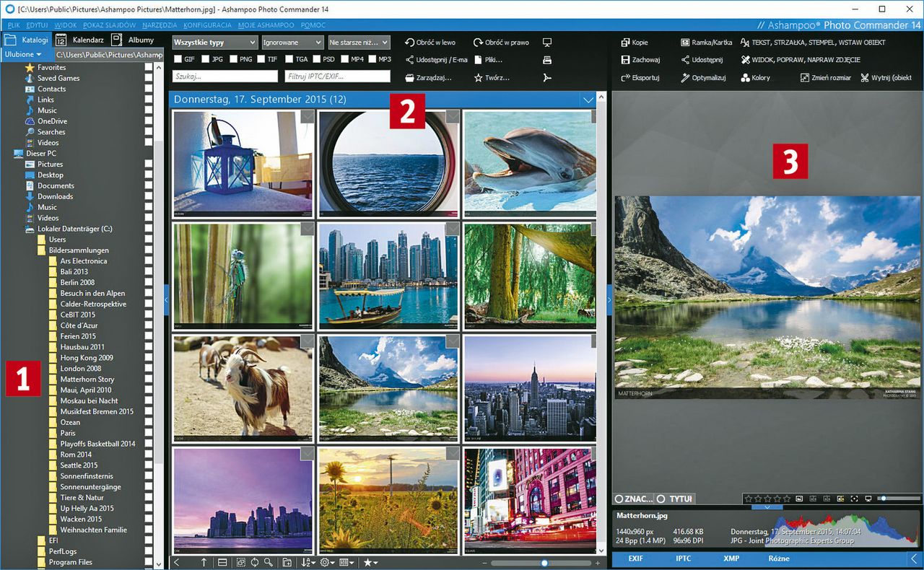Click the Zarządzaj... button
Viewport: 924px width, 570px height.
(x=428, y=78)
